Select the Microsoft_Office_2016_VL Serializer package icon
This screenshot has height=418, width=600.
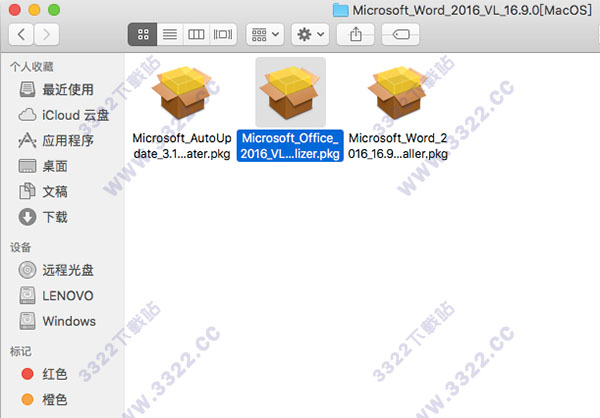pos(290,92)
